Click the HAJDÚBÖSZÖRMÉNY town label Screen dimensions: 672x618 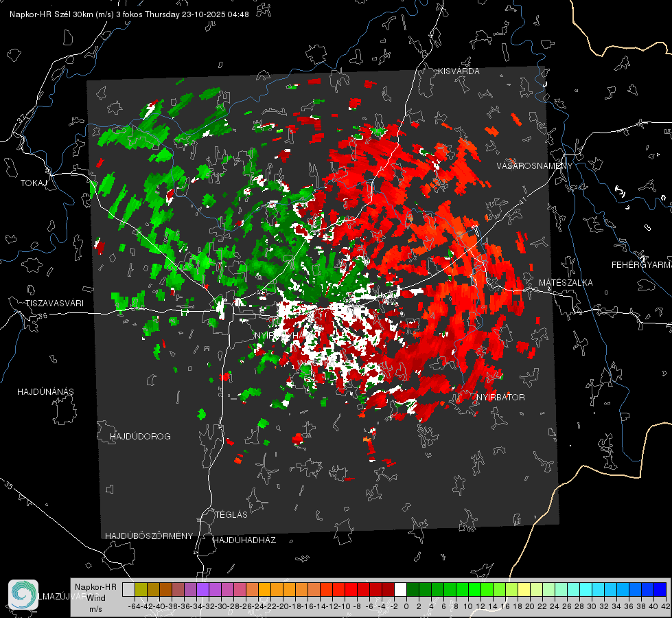tap(149, 536)
